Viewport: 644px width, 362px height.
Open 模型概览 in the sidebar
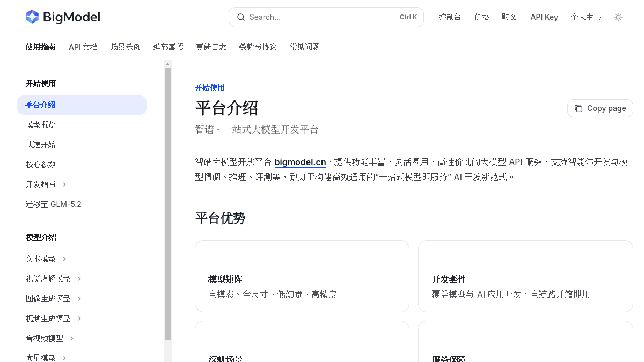click(x=41, y=125)
